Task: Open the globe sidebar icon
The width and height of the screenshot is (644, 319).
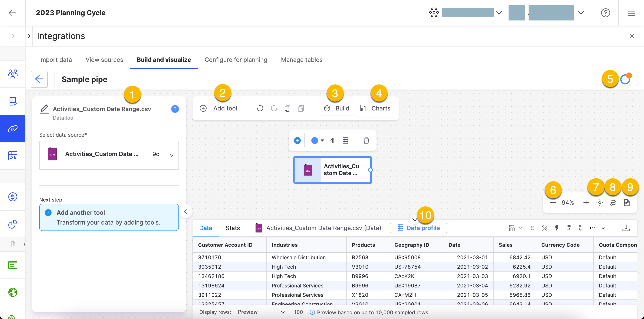Action: 13,292
